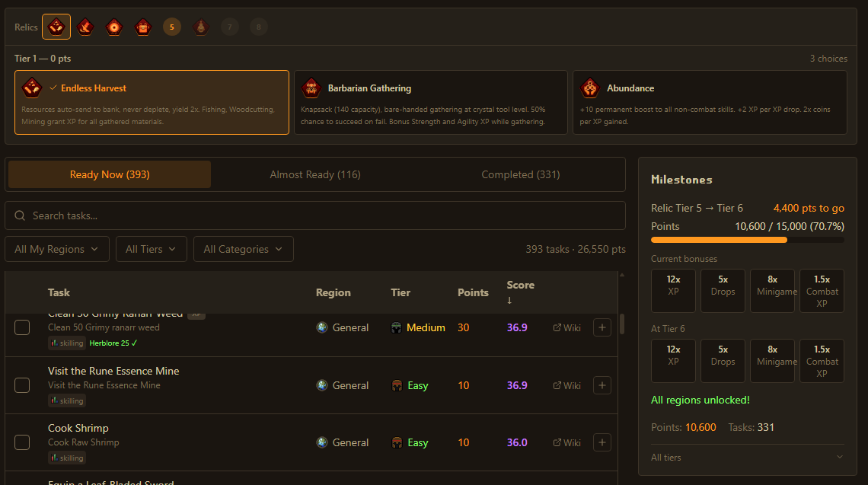The height and width of the screenshot is (485, 868).
Task: Click the globe icon beside General region
Action: (321, 327)
